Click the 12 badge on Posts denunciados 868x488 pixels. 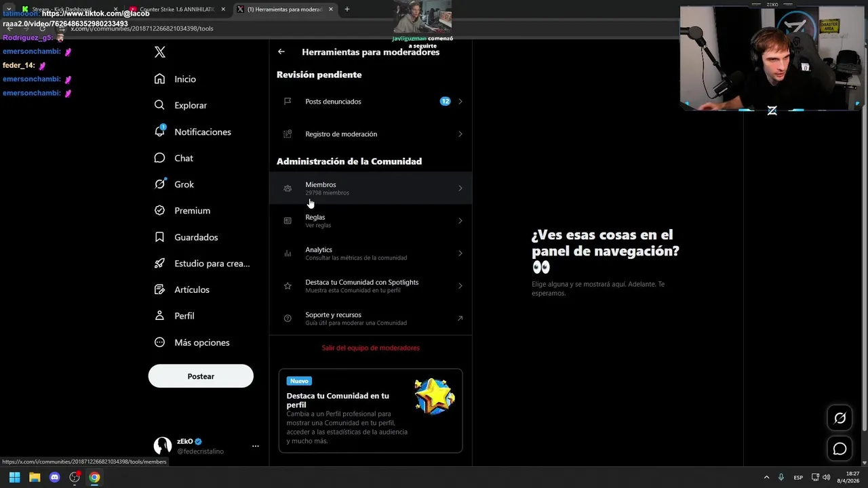point(445,102)
